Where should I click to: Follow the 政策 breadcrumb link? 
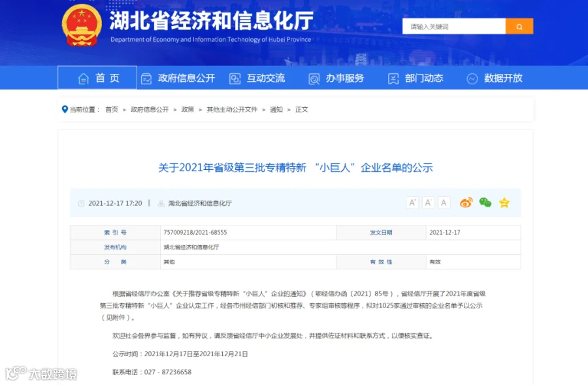[188, 110]
